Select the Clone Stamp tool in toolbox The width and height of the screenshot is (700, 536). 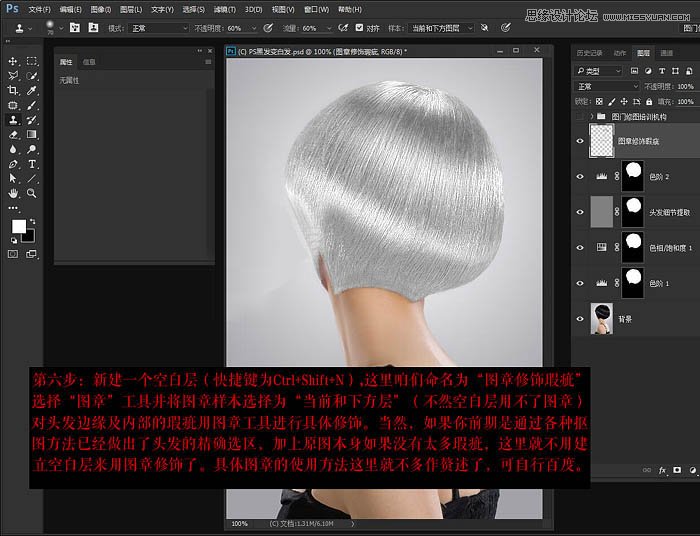click(13, 119)
